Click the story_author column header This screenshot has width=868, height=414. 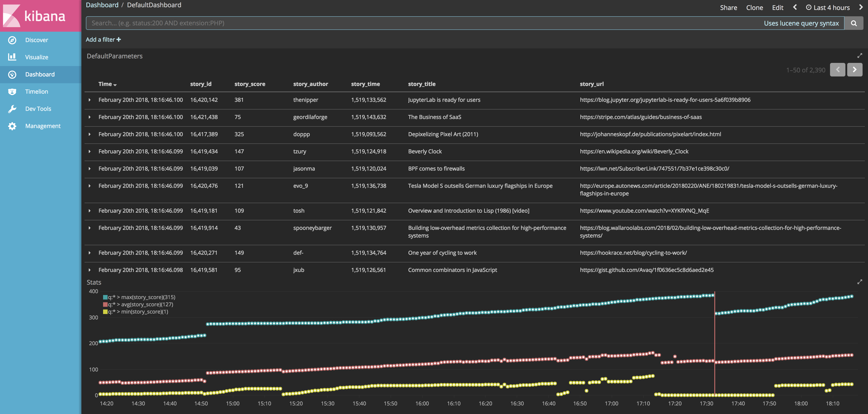tap(310, 84)
